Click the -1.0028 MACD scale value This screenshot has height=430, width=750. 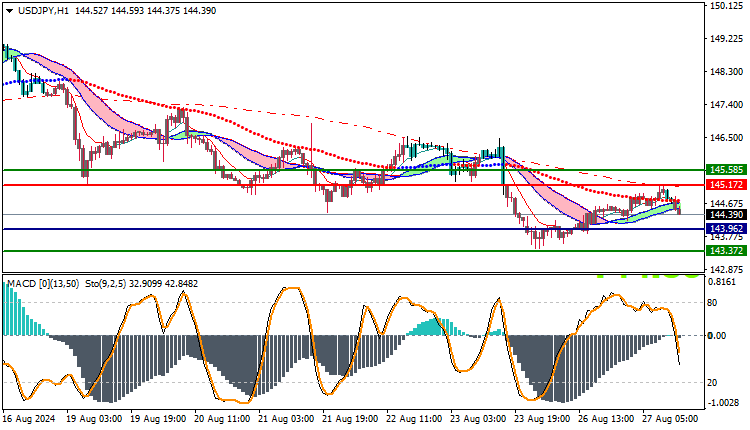point(723,403)
